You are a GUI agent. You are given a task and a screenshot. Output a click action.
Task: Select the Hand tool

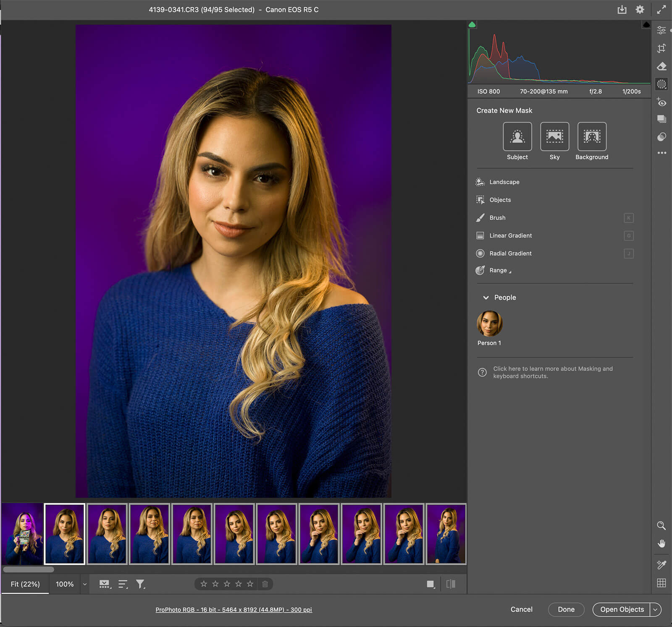point(661,544)
